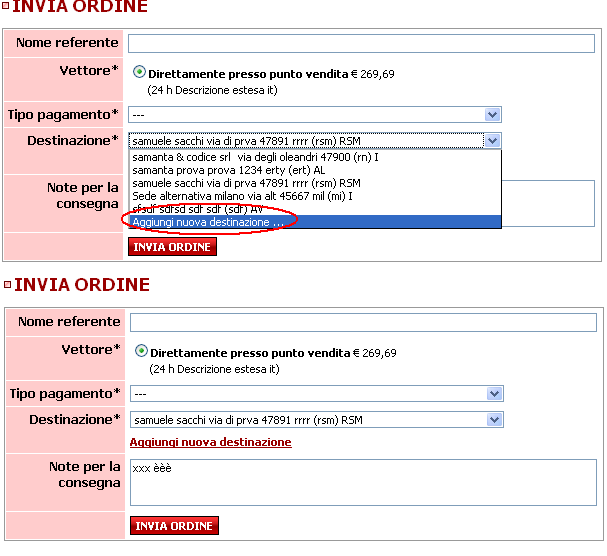Choose list option 'samuele sacchi via di prva'
Image resolution: width=607 pixels, height=556 pixels.
pyautogui.click(x=315, y=183)
